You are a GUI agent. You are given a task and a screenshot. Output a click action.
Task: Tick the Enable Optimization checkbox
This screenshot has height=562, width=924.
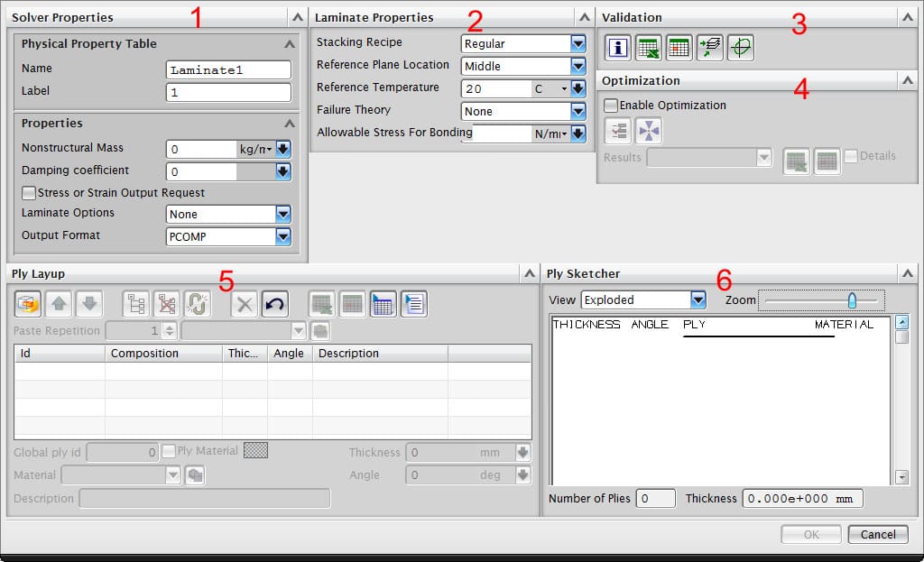click(611, 106)
